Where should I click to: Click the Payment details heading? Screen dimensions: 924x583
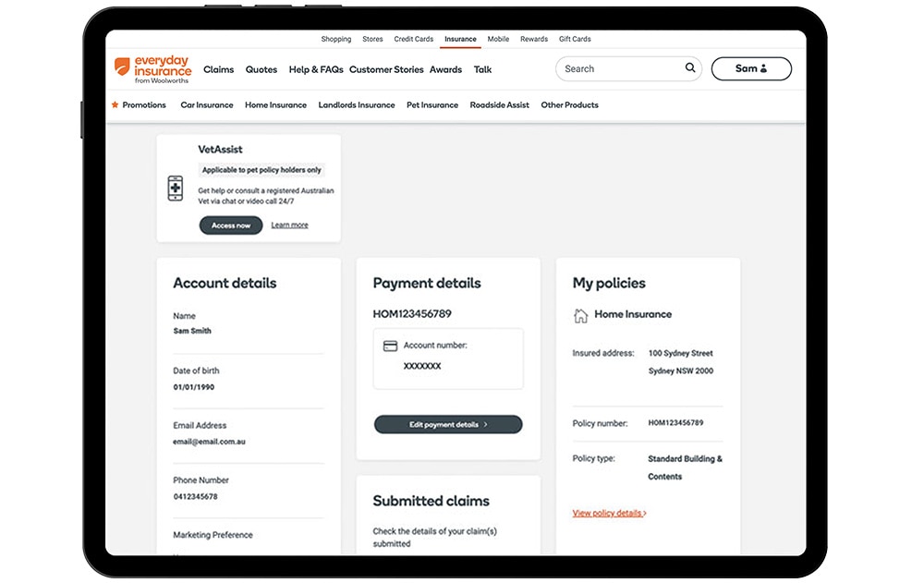427,283
